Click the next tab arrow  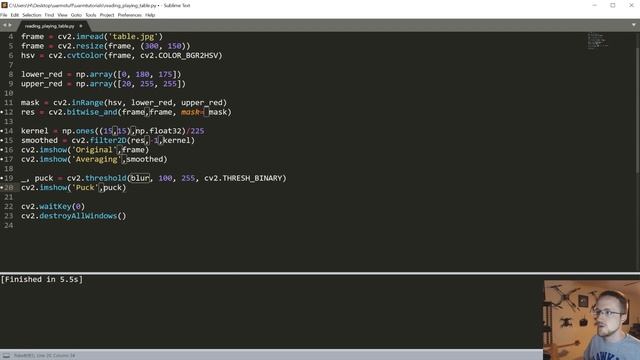coord(10,25)
